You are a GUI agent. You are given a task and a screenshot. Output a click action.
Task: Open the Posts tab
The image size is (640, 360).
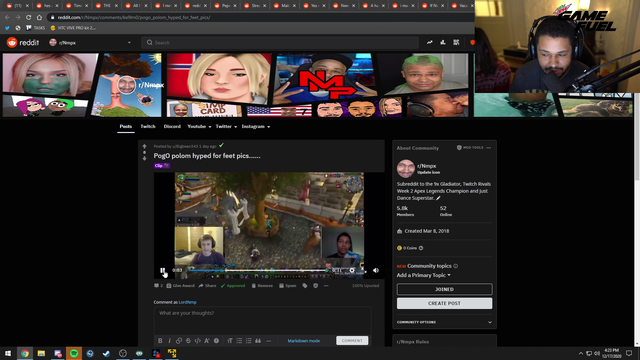click(126, 127)
